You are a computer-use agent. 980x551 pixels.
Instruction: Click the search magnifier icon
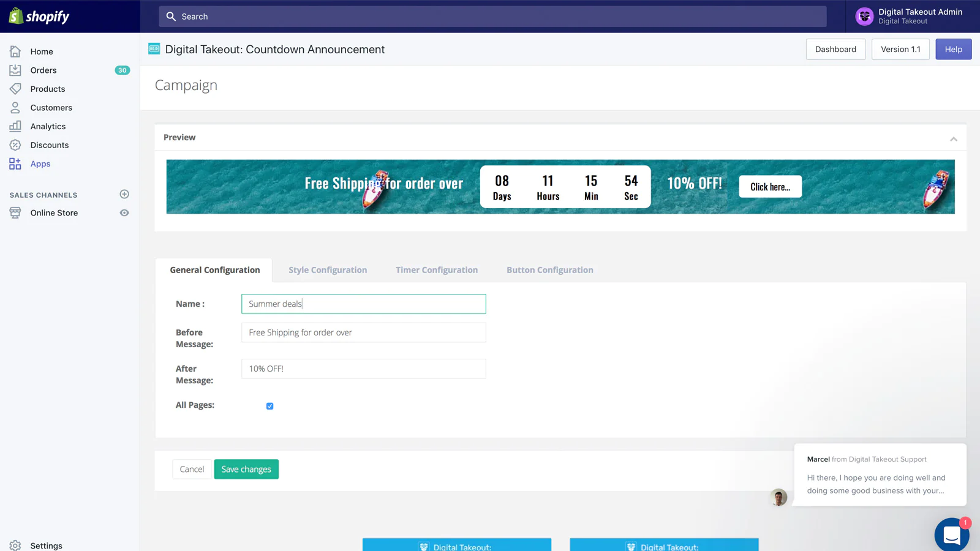[171, 17]
